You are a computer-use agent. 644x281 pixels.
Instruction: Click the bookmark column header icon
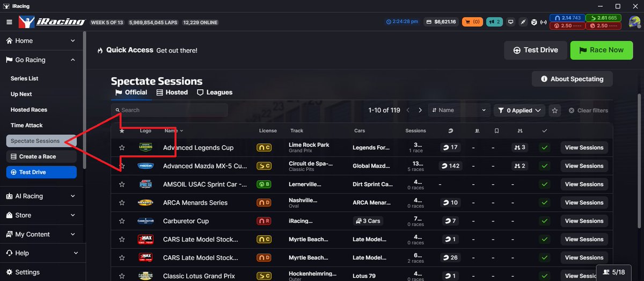coord(497,131)
